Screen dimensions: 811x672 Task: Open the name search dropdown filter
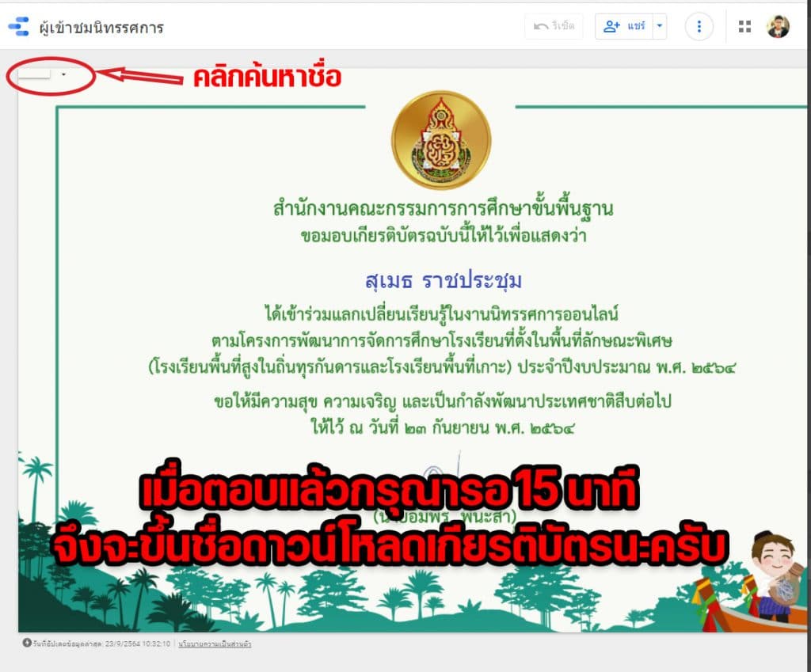(x=43, y=74)
